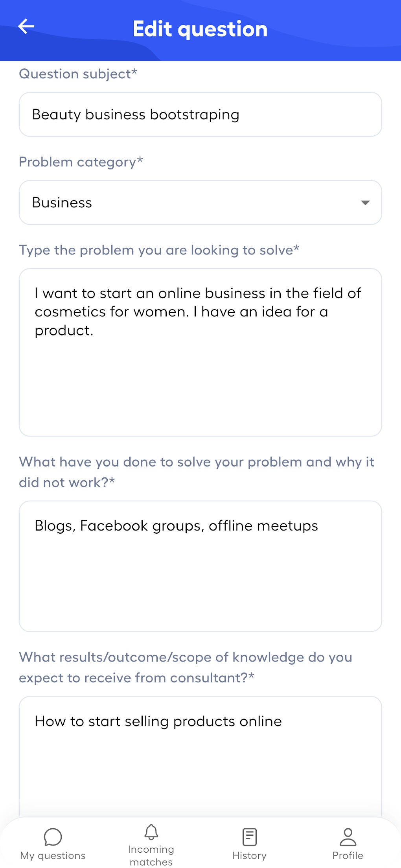Tap the Profile person icon
This screenshot has height=868, width=401.
(x=348, y=837)
